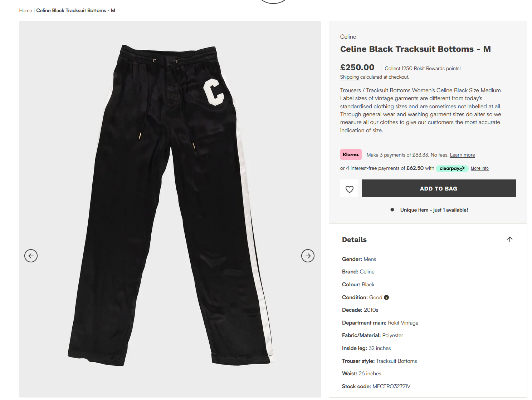
Task: Click the £250.00 price
Action: tap(357, 67)
